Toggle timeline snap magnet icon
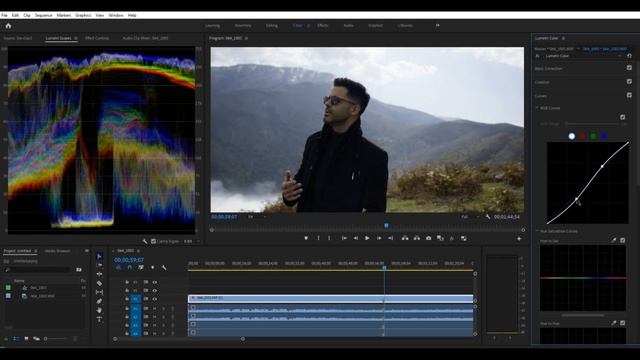Viewport: 640px width, 360px height. click(130, 268)
